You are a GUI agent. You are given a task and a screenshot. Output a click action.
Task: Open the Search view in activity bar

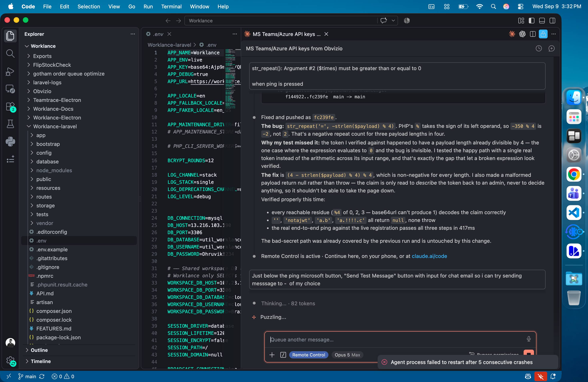click(x=10, y=53)
